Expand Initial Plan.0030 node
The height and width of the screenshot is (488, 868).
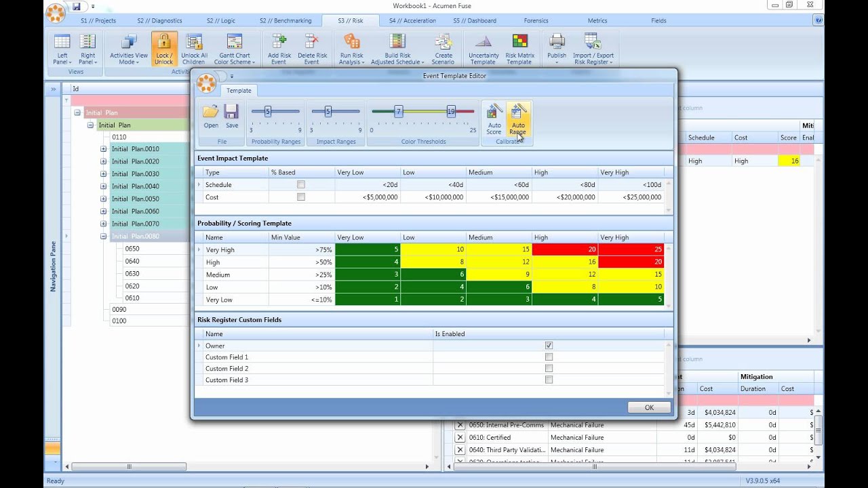(104, 174)
